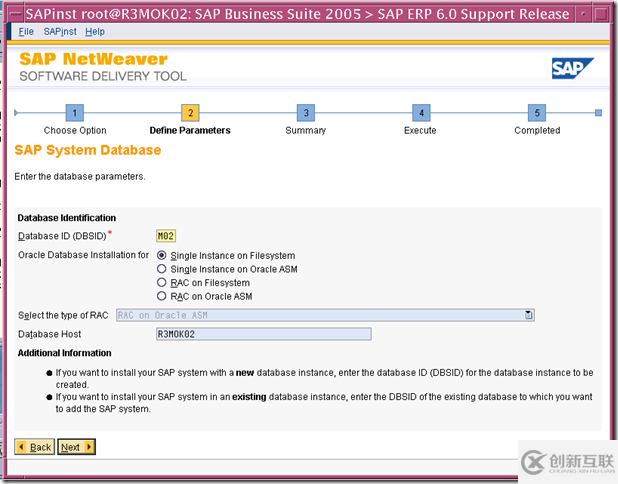Choose RAC on Oracle ASM radio
This screenshot has height=484, width=618.
pyautogui.click(x=162, y=296)
